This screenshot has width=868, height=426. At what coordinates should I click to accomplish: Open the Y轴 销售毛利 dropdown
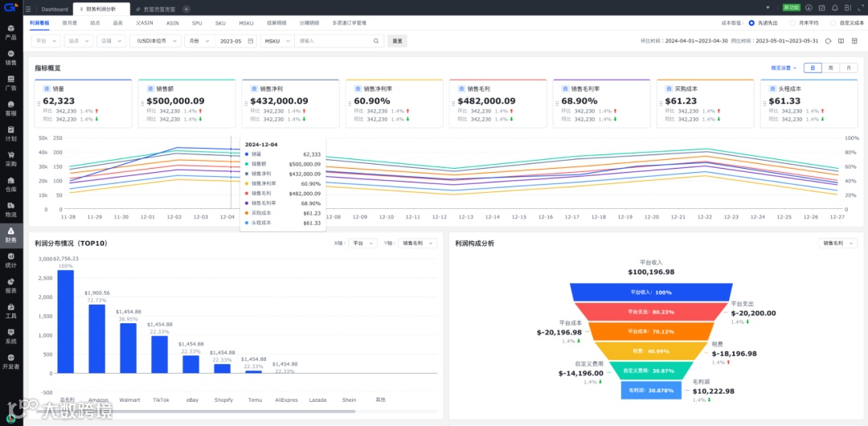(417, 244)
